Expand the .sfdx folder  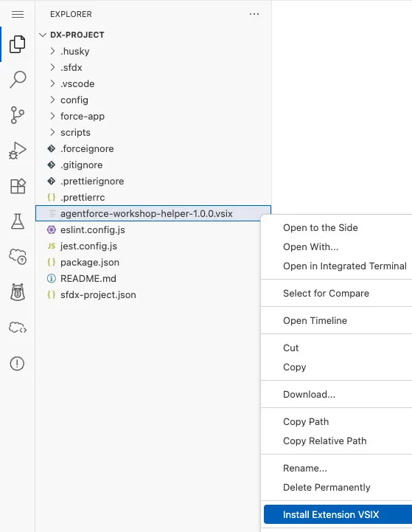pyautogui.click(x=52, y=67)
